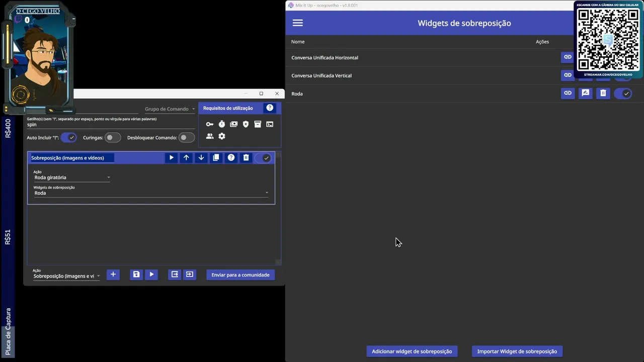Open the currency requirement icon
The height and width of the screenshot is (362, 644).
(x=233, y=124)
